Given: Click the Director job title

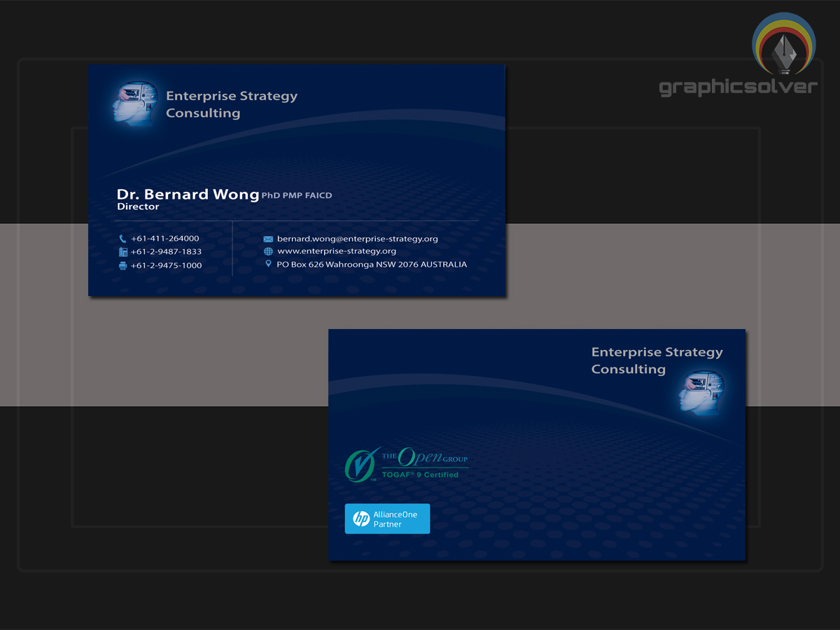Looking at the screenshot, I should pos(138,207).
